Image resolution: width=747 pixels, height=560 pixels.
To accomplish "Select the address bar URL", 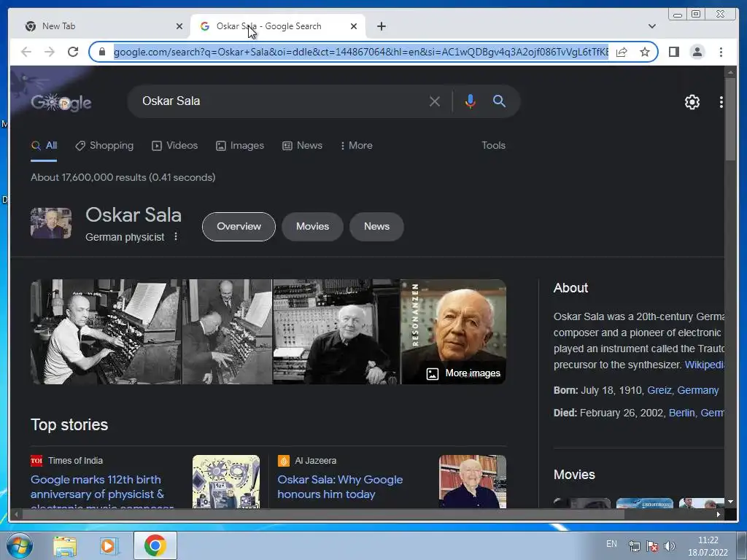I will click(x=360, y=52).
